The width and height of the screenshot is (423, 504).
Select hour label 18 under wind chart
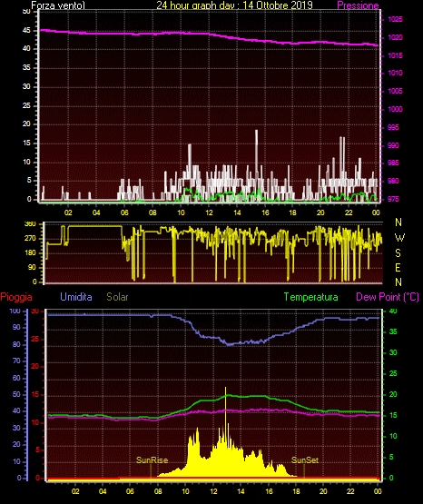(x=292, y=212)
